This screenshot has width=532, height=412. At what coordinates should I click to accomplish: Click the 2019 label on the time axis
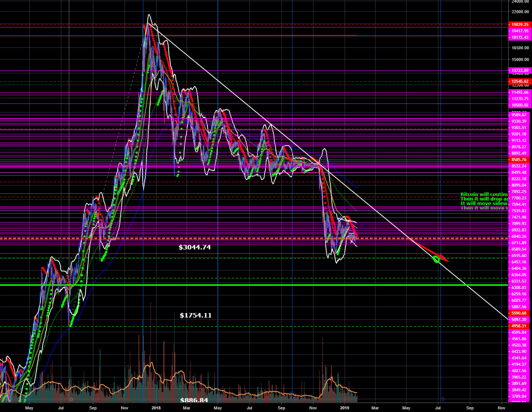click(x=345, y=407)
